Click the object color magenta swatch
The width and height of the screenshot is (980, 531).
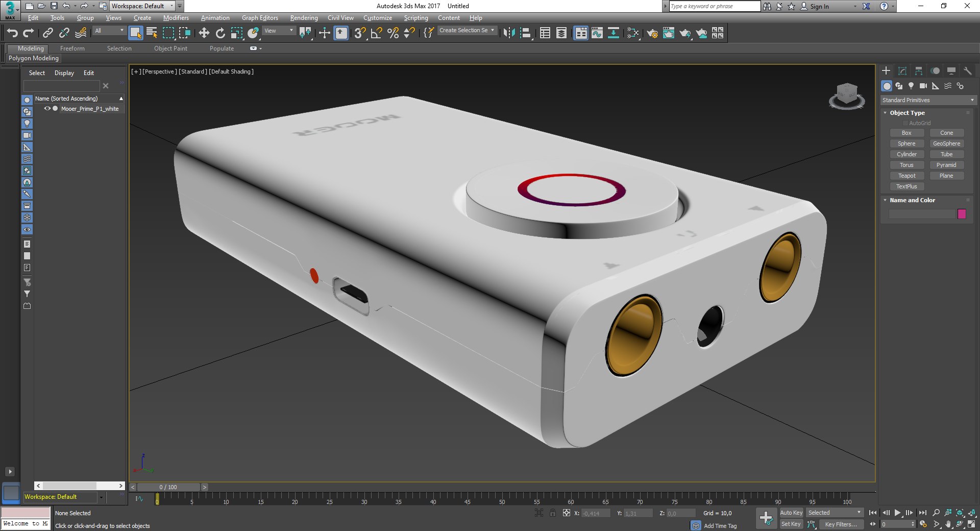[x=962, y=214]
